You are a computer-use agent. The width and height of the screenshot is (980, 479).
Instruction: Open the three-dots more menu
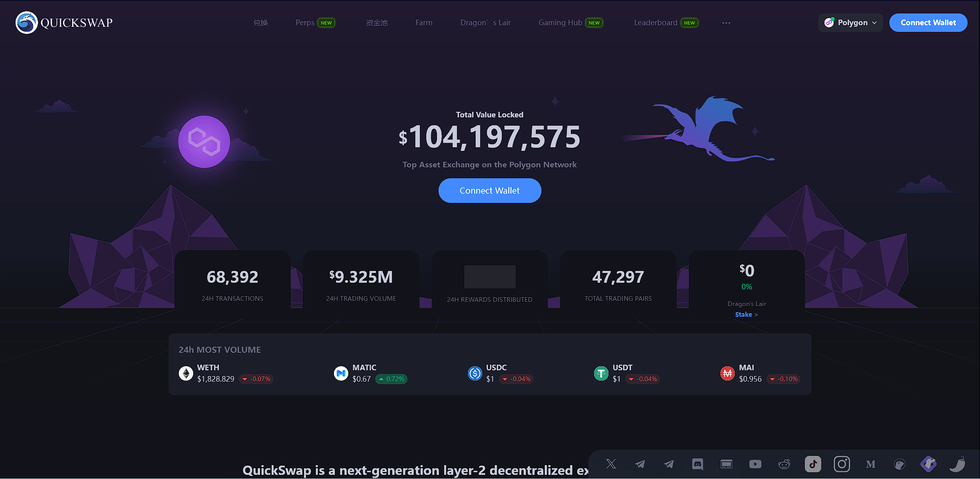tap(726, 23)
